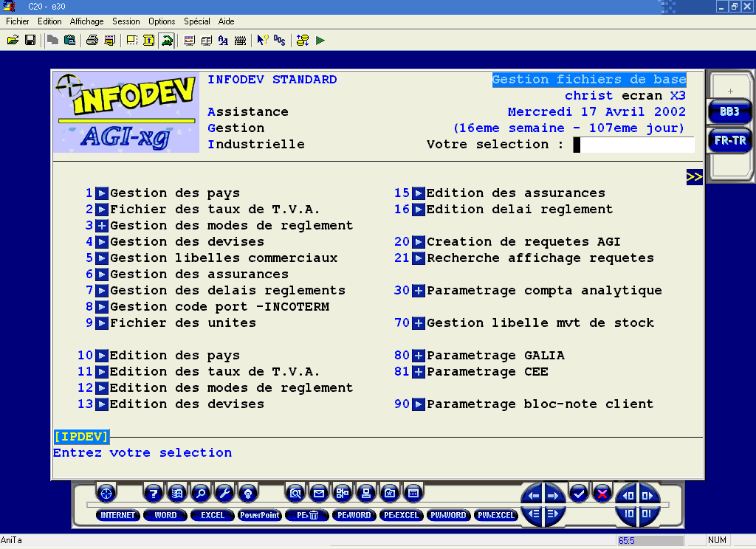
Task: Click the magnifying glass search icon
Action: 201,493
